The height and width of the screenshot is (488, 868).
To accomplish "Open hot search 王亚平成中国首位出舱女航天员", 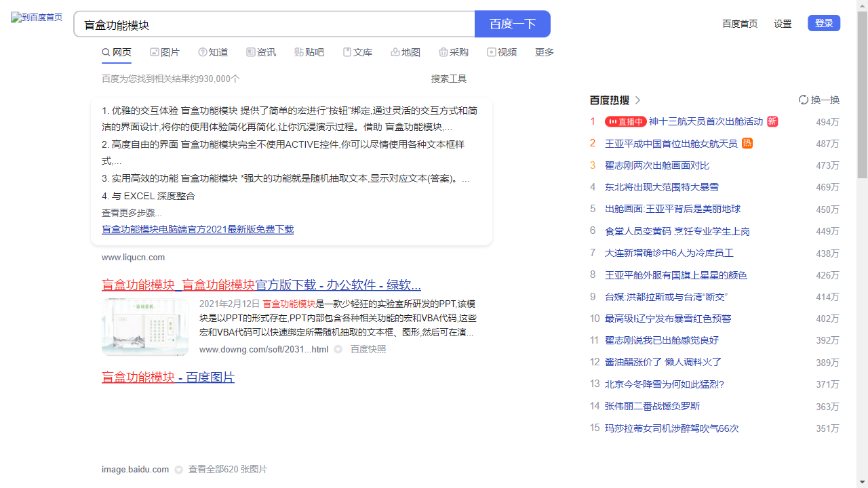I will 671,144.
